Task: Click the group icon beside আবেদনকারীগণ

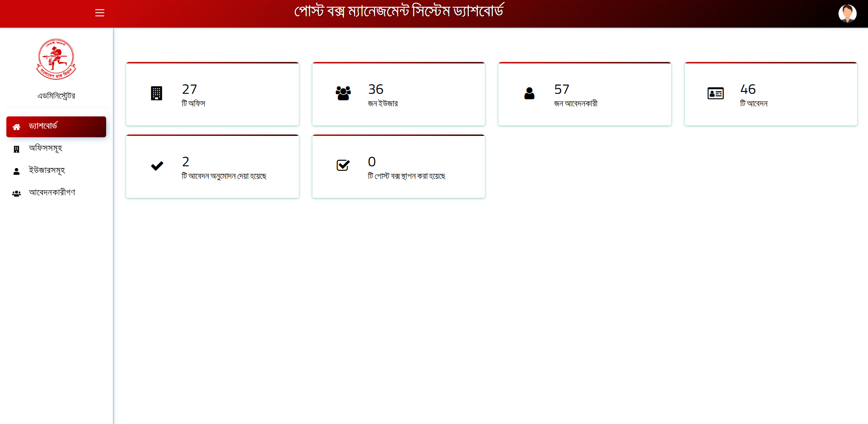Action: click(16, 193)
